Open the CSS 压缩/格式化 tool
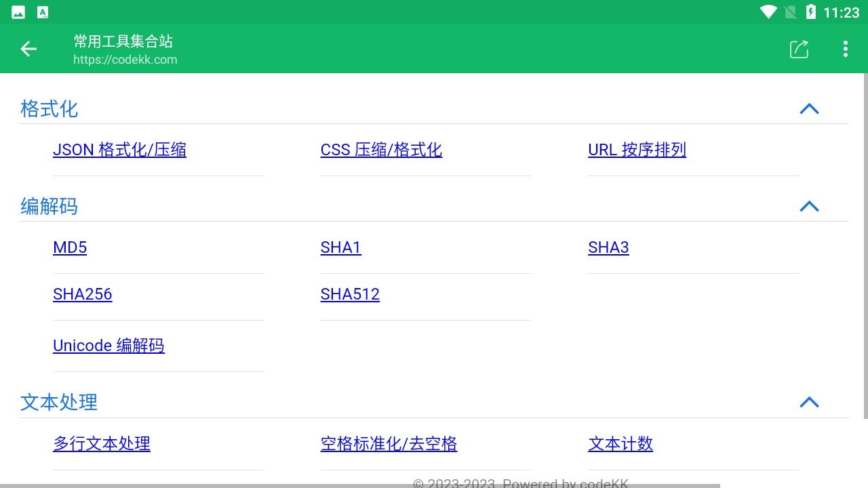 (381, 150)
